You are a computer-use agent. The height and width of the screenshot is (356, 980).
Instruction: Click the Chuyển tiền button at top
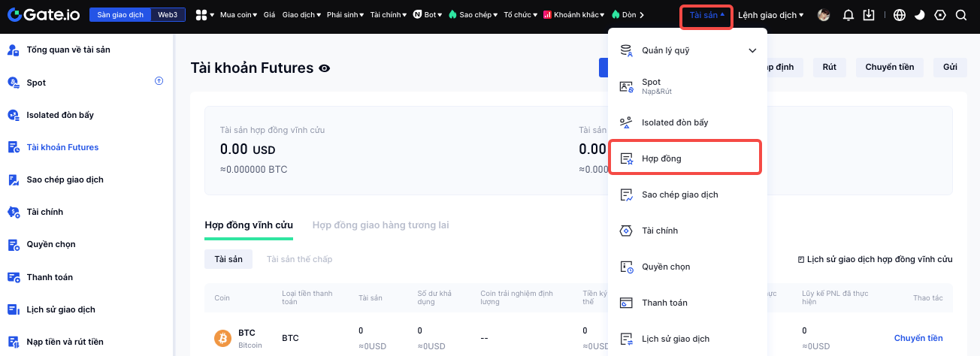coord(889,67)
